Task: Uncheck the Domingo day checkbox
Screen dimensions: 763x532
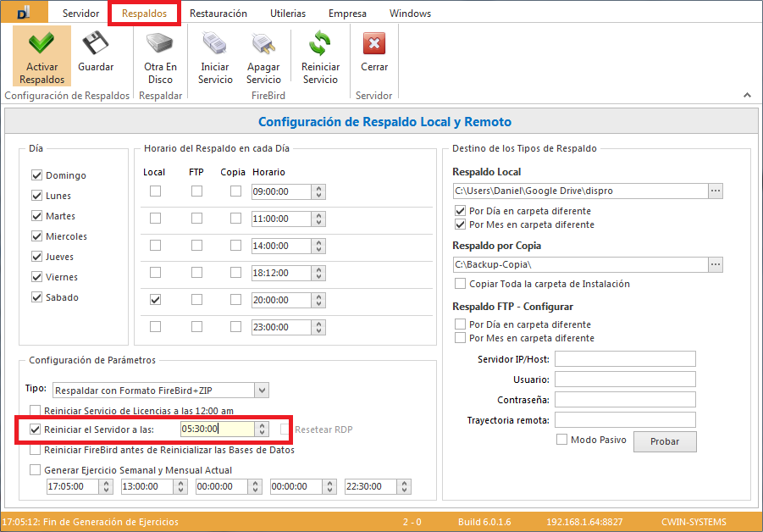Action: point(36,175)
